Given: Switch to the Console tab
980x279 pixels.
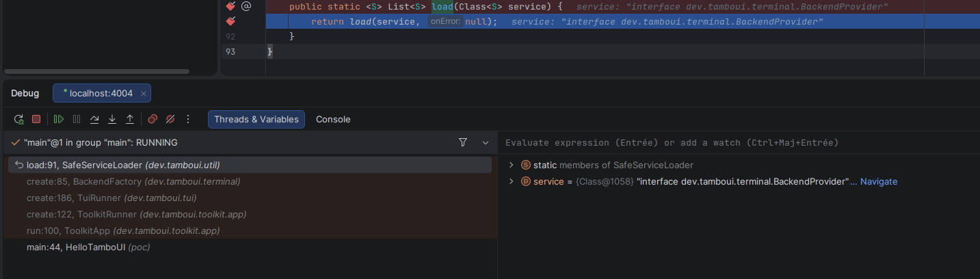Looking at the screenshot, I should pos(333,119).
